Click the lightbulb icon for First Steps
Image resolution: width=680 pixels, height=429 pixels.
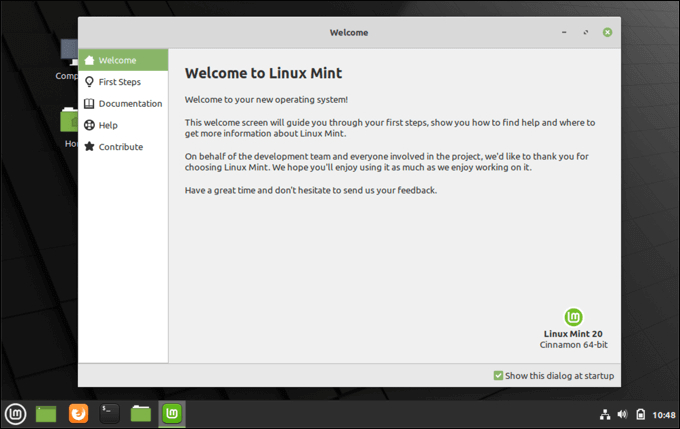pos(89,82)
